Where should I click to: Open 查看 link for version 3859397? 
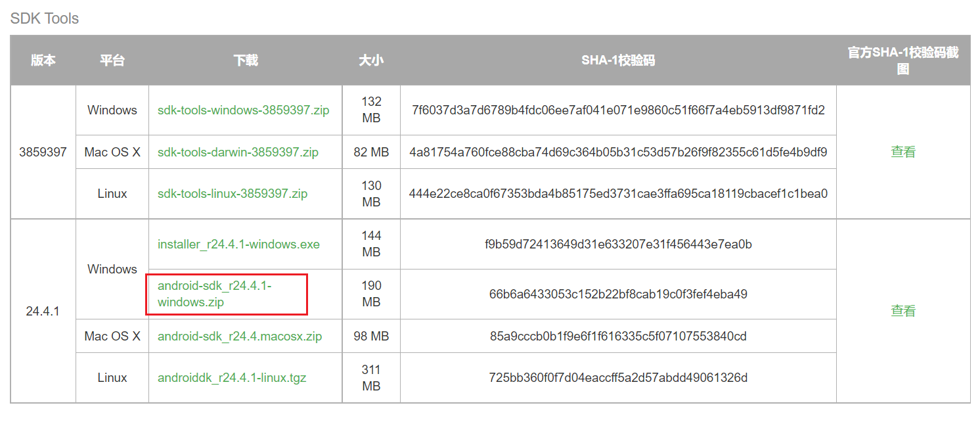[903, 152]
